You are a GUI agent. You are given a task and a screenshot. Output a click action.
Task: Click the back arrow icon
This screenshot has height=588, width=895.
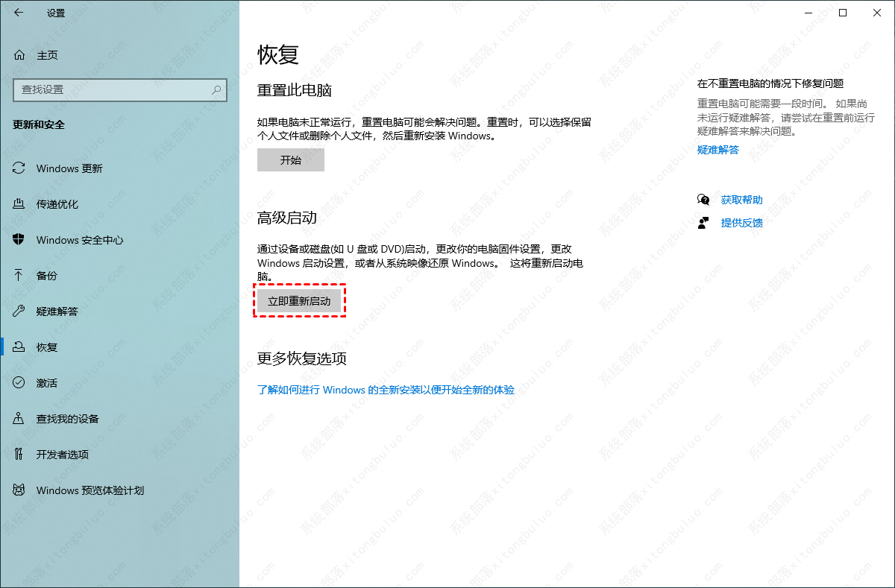[19, 13]
